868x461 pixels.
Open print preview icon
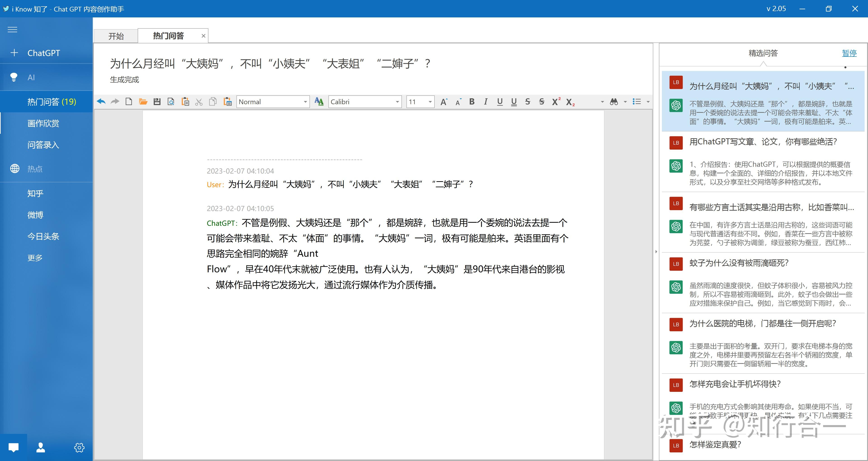(x=171, y=101)
